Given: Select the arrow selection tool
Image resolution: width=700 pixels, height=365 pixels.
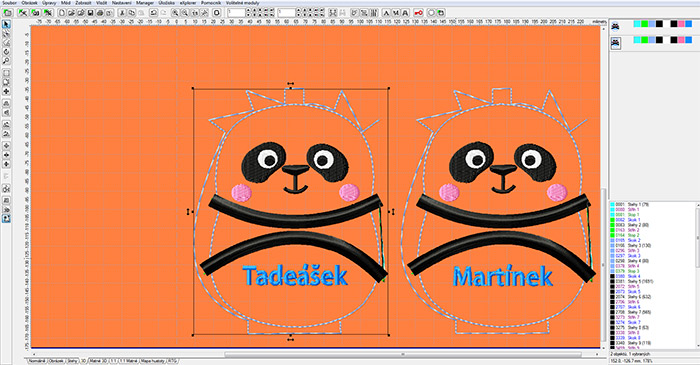Looking at the screenshot, I should [x=6, y=24].
